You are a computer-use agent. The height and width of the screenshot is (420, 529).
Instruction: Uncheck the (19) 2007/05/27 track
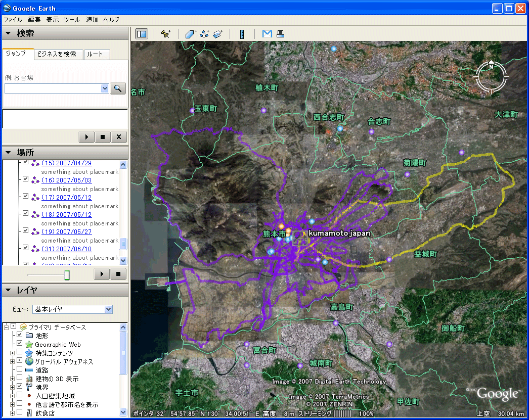25,230
